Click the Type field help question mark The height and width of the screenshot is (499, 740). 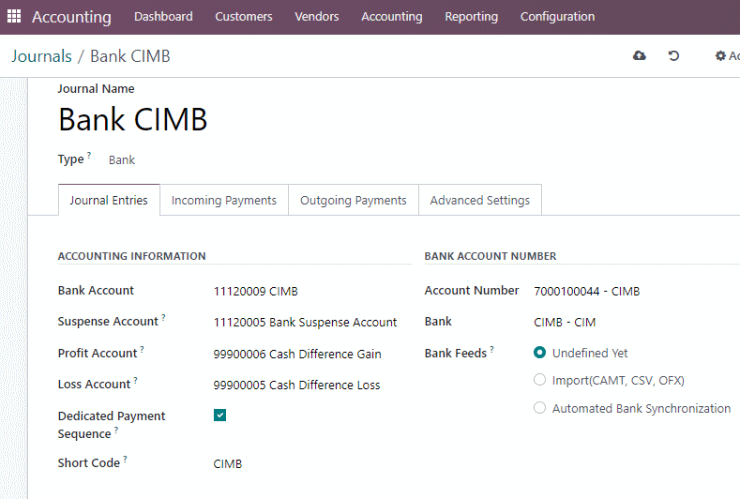tap(89, 154)
